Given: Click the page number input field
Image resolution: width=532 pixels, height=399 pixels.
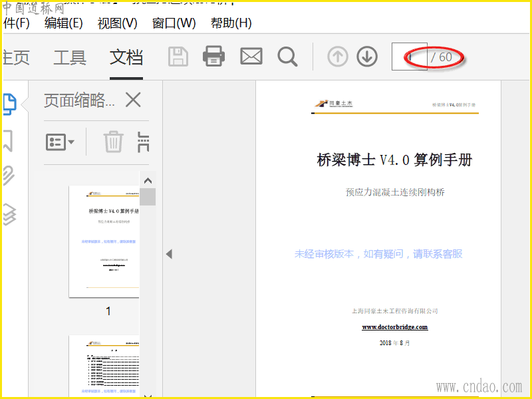Looking at the screenshot, I should click(x=409, y=57).
